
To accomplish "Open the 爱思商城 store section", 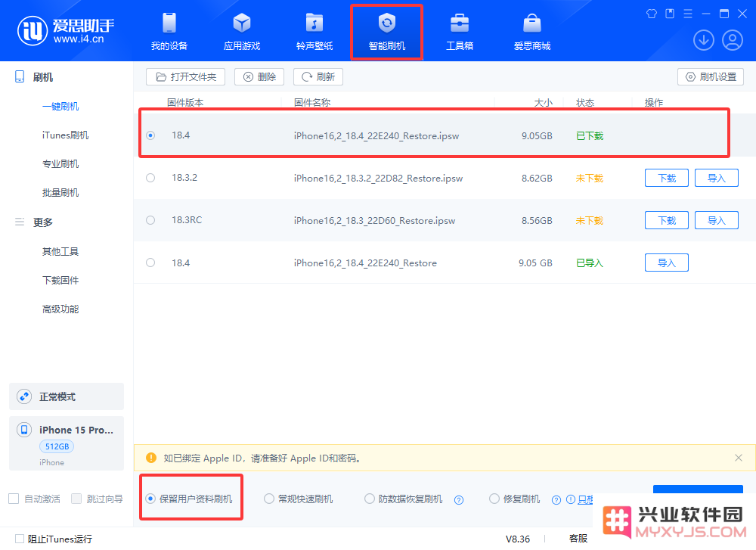I will (531, 32).
